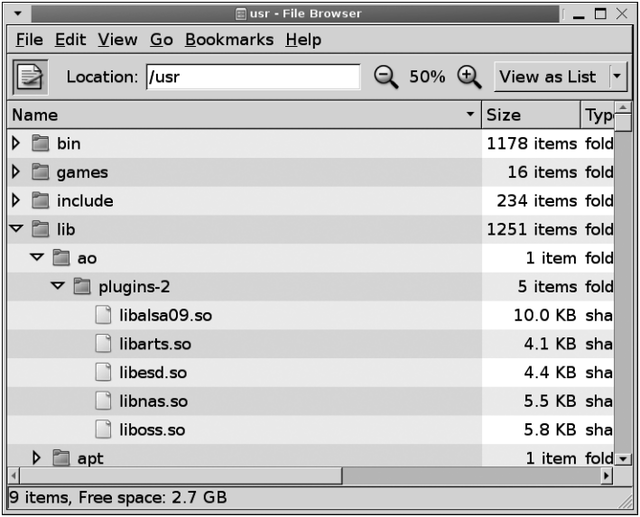
Task: Click in the Location text field
Action: coord(252,77)
